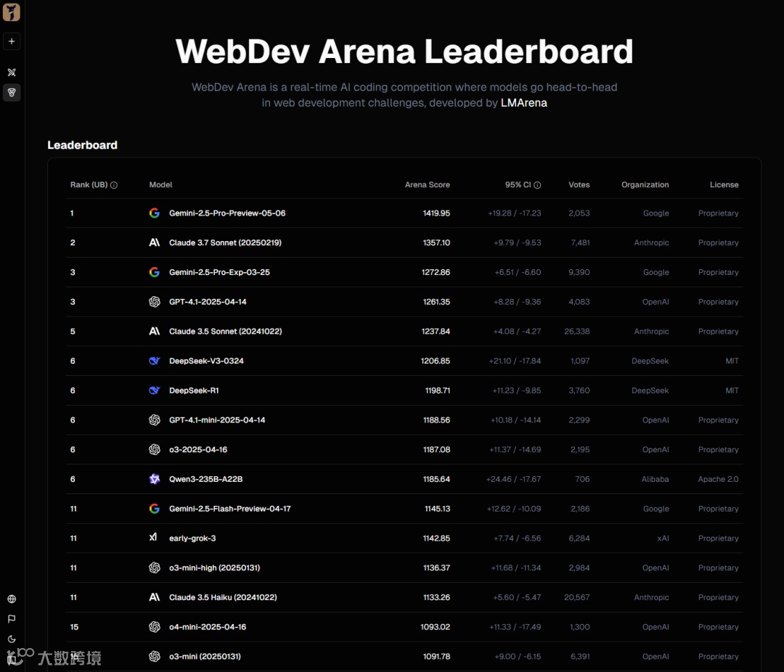Click the DeepSeek whale icon beside DeepSeek-R1

(155, 390)
